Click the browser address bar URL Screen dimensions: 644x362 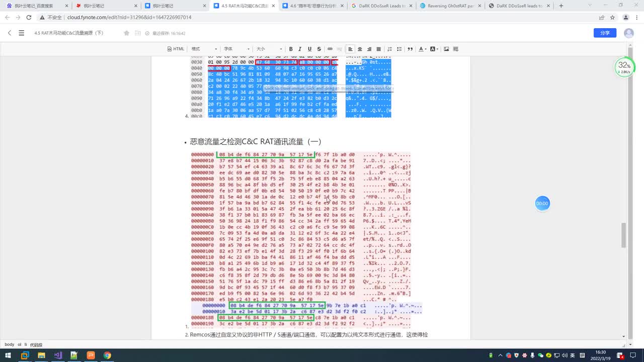tap(129, 17)
